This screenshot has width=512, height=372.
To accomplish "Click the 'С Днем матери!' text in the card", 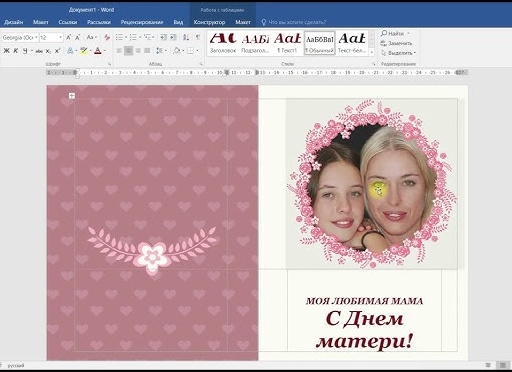I will tap(364, 330).
